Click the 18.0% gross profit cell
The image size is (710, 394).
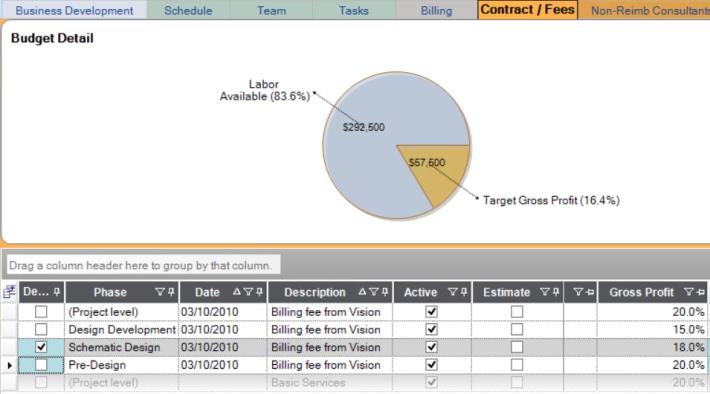652,347
